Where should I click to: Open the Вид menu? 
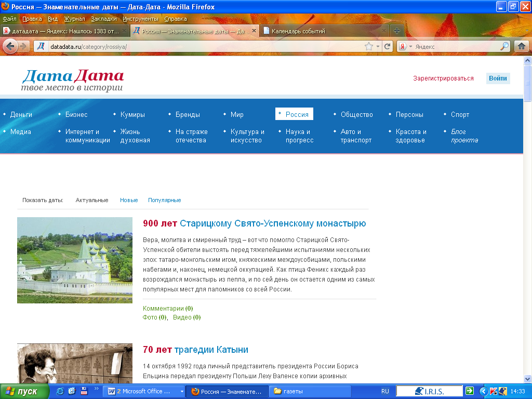click(52, 19)
